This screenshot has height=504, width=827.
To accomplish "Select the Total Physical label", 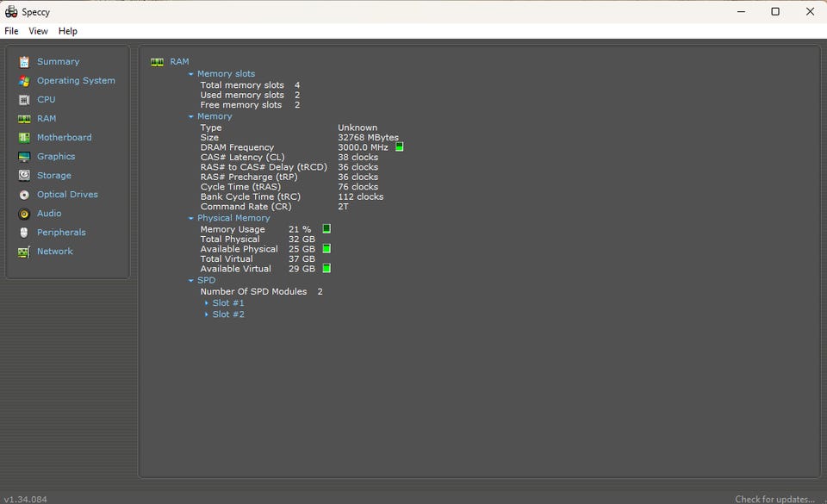I will click(230, 240).
